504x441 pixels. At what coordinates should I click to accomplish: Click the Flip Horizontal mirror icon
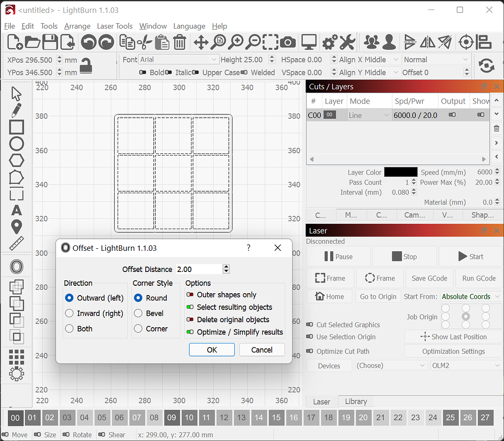click(x=427, y=43)
